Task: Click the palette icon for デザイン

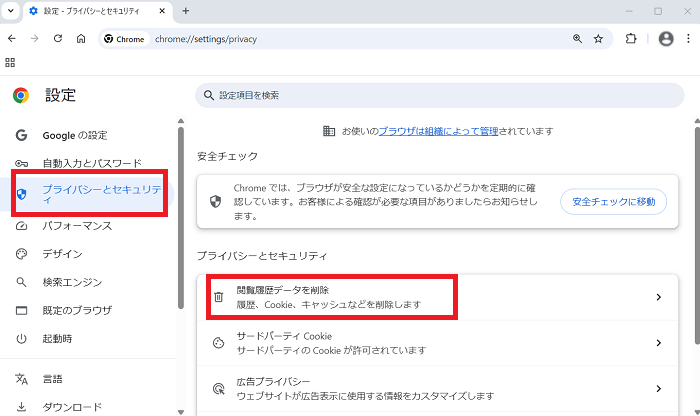Action: point(21,254)
